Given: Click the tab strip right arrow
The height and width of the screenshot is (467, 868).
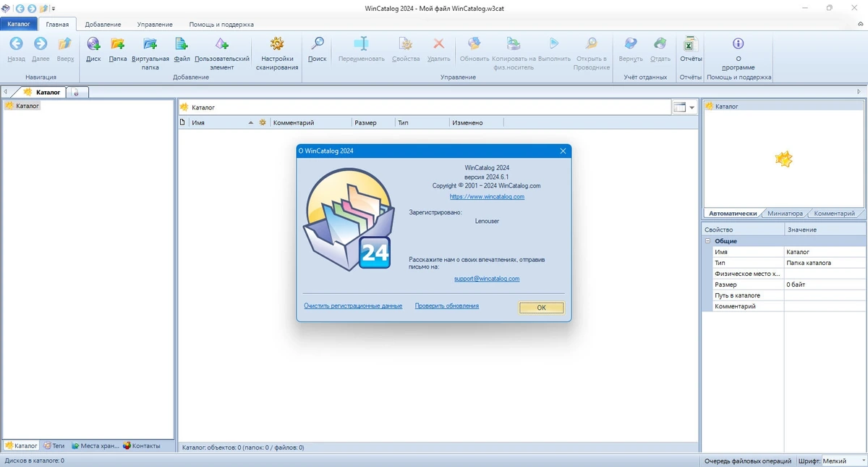Looking at the screenshot, I should click(x=859, y=92).
